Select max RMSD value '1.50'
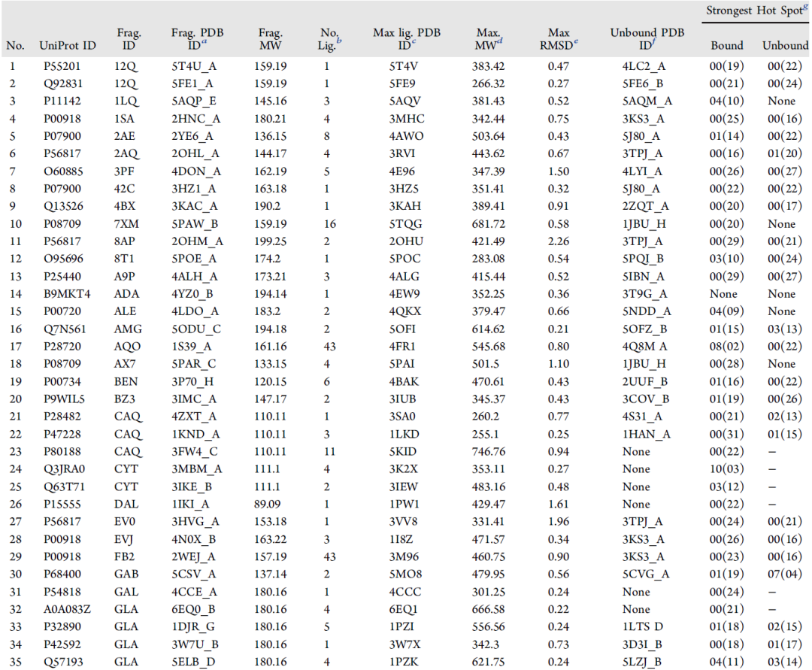812x670 pixels. pyautogui.click(x=558, y=171)
